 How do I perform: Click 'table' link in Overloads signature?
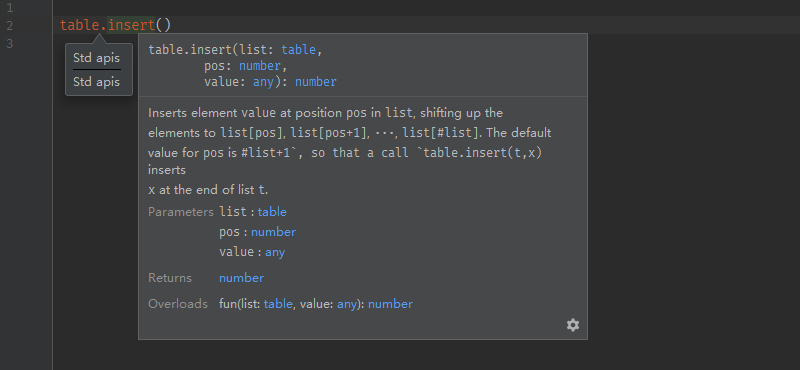click(x=278, y=304)
